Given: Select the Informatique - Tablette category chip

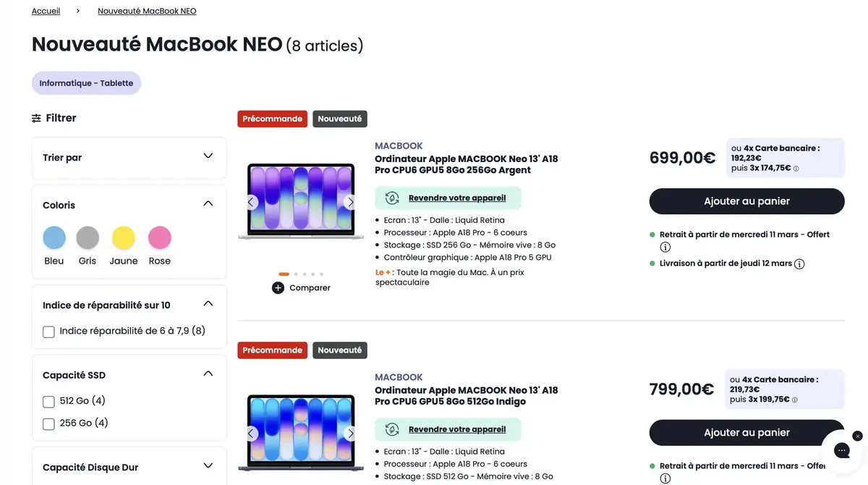Looking at the screenshot, I should click(86, 83).
